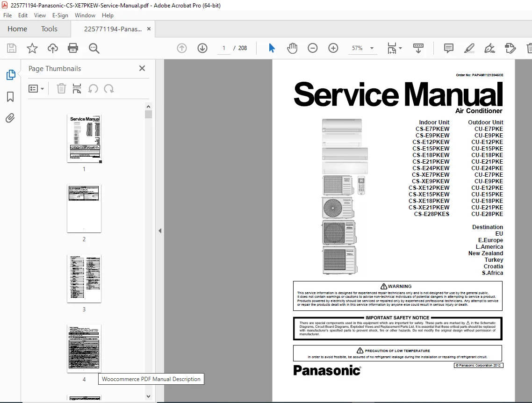The height and width of the screenshot is (403, 532).
Task: Click the Service Manual title text
Action: [x=398, y=94]
